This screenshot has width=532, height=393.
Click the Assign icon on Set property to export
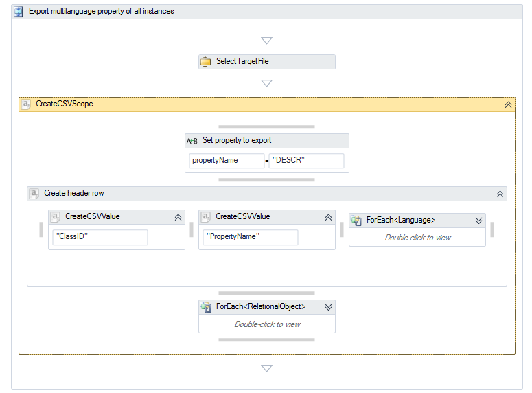pyautogui.click(x=192, y=141)
